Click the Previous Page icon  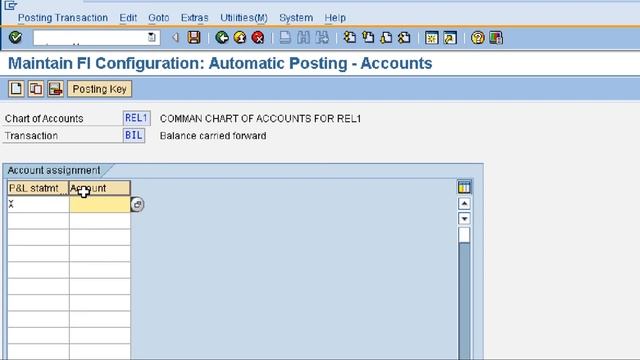(x=368, y=38)
